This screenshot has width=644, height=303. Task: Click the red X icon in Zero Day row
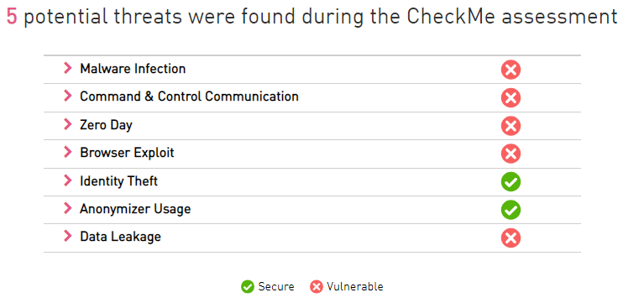[x=510, y=126]
